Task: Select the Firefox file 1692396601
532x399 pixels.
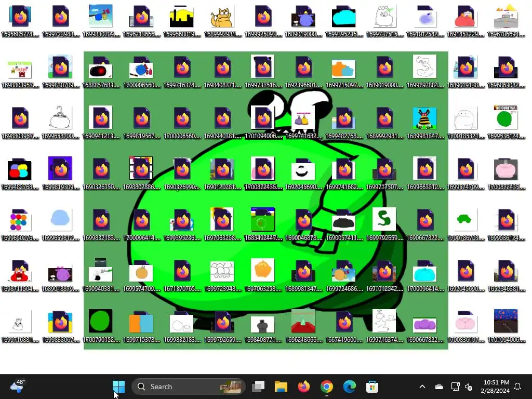Action: pyautogui.click(x=303, y=72)
